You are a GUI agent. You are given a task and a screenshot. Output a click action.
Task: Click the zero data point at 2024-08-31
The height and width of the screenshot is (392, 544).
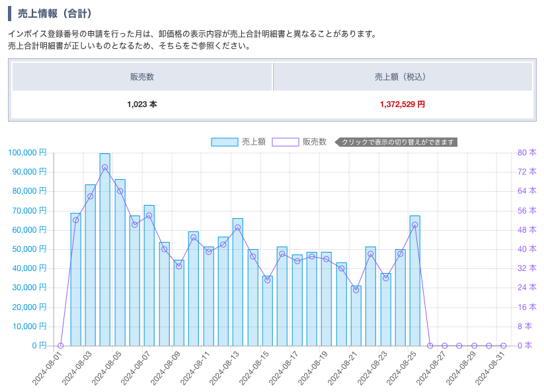point(504,346)
